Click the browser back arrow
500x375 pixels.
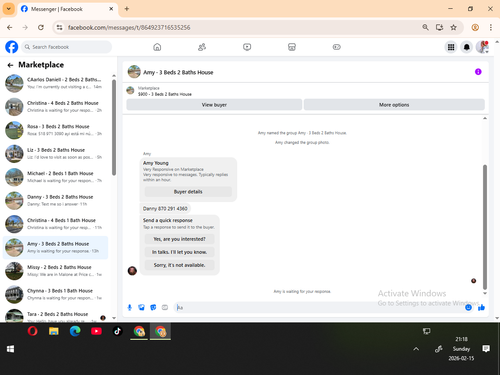10,27
